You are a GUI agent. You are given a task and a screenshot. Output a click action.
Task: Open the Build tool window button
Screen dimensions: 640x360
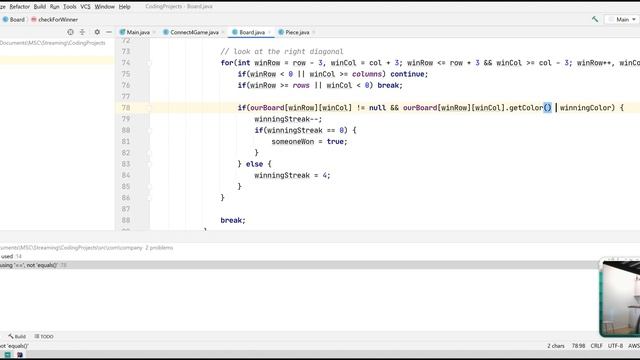pos(17,336)
